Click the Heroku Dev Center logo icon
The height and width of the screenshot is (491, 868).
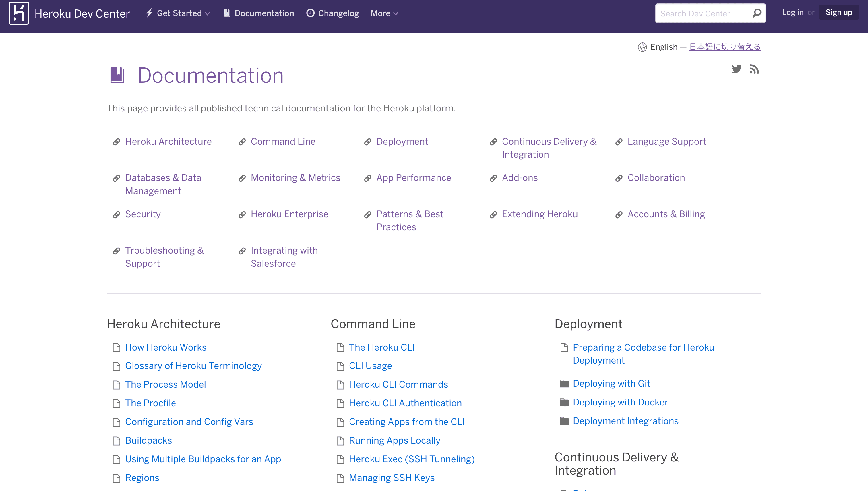18,13
